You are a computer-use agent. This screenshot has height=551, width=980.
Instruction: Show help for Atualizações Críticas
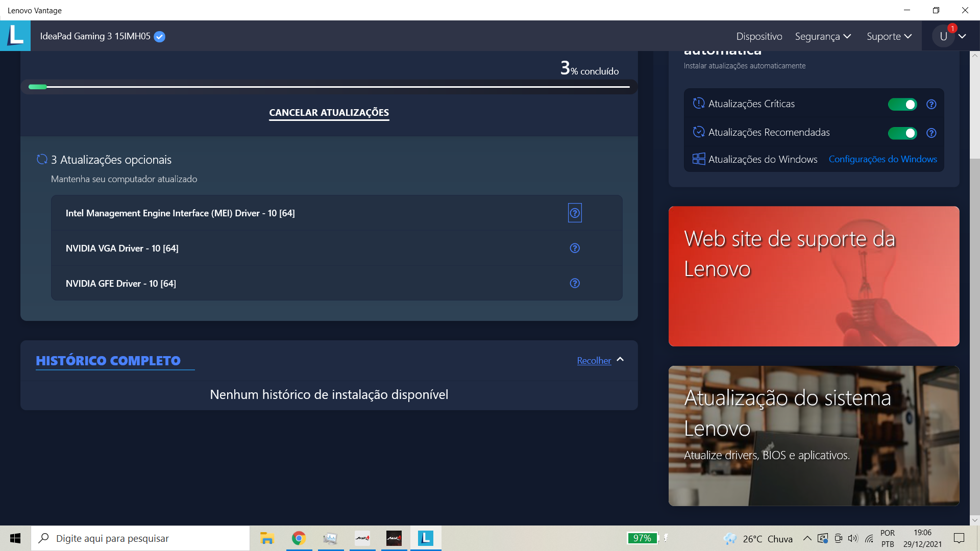(931, 104)
